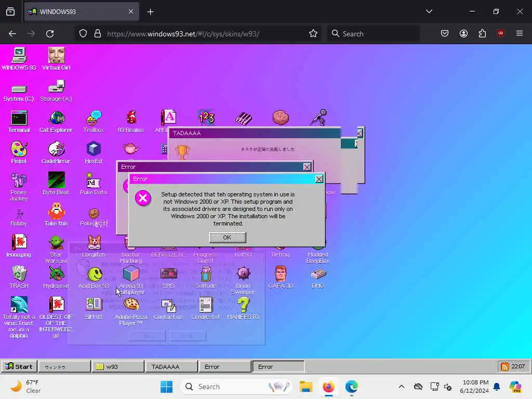Image resolution: width=532 pixels, height=399 pixels.
Task: Switch to the w93 taskbar item
Action: click(118, 367)
